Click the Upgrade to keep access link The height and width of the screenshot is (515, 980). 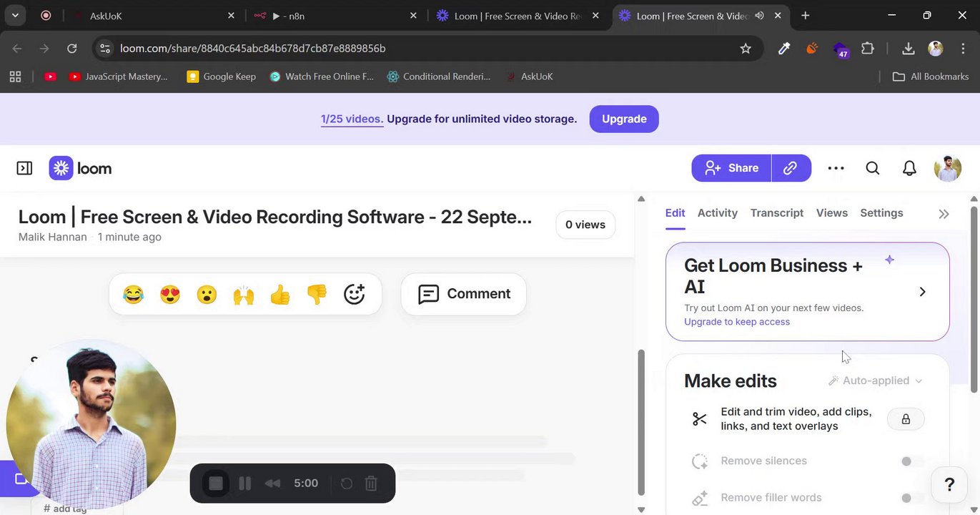[737, 322]
